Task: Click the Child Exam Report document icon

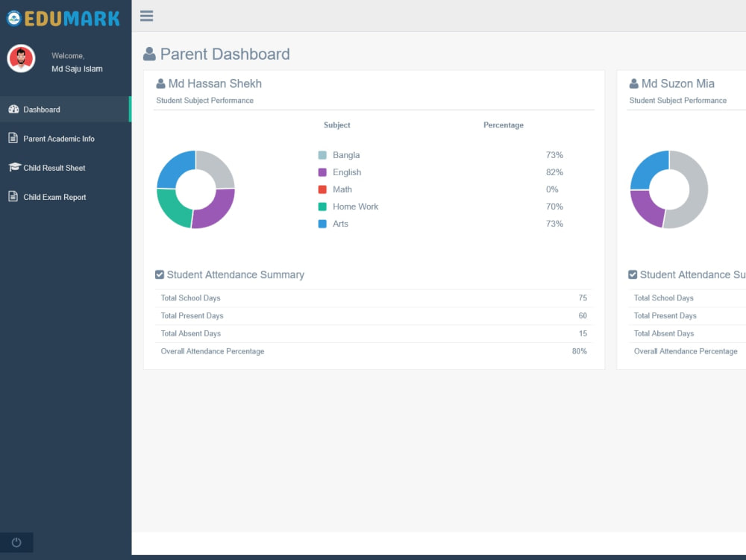Action: point(13,196)
